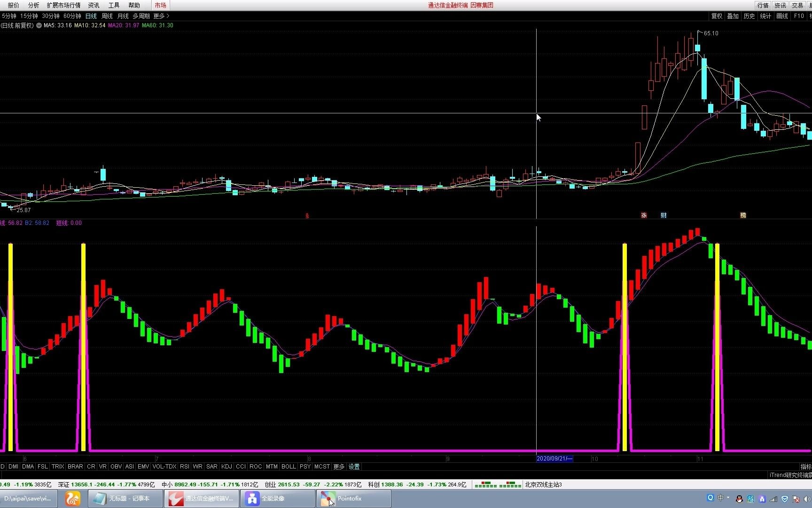Select the 多周期 view

141,16
